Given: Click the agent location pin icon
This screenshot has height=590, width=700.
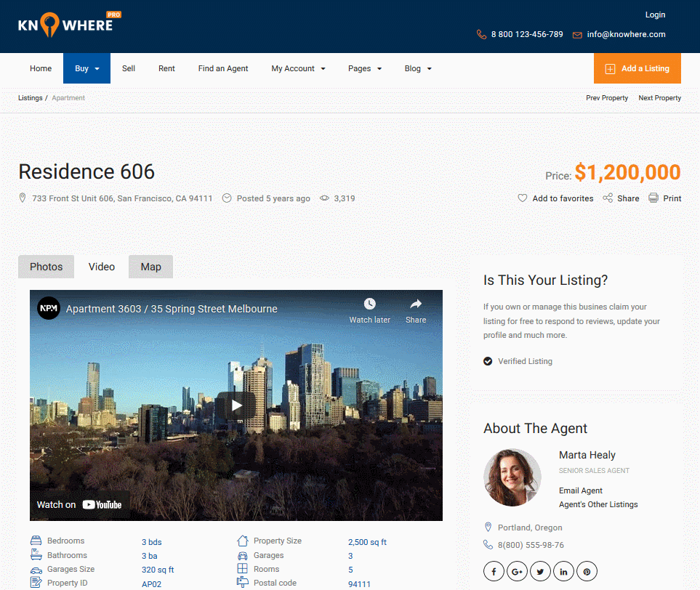Looking at the screenshot, I should 488,527.
